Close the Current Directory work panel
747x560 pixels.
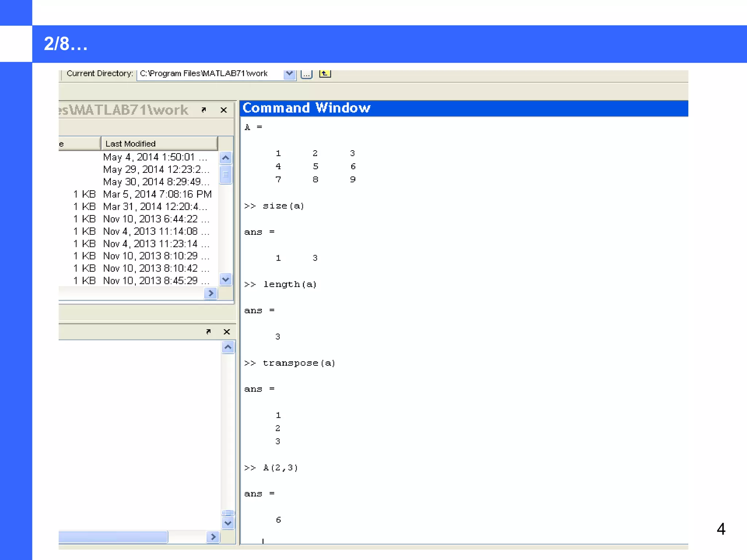224,110
